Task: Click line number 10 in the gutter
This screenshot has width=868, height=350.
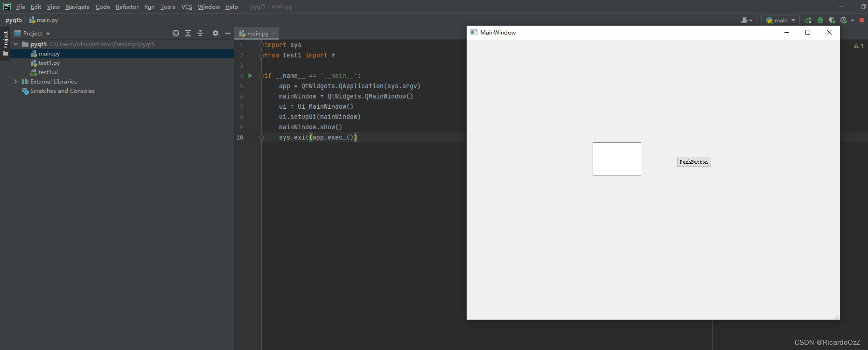Action: coord(240,137)
